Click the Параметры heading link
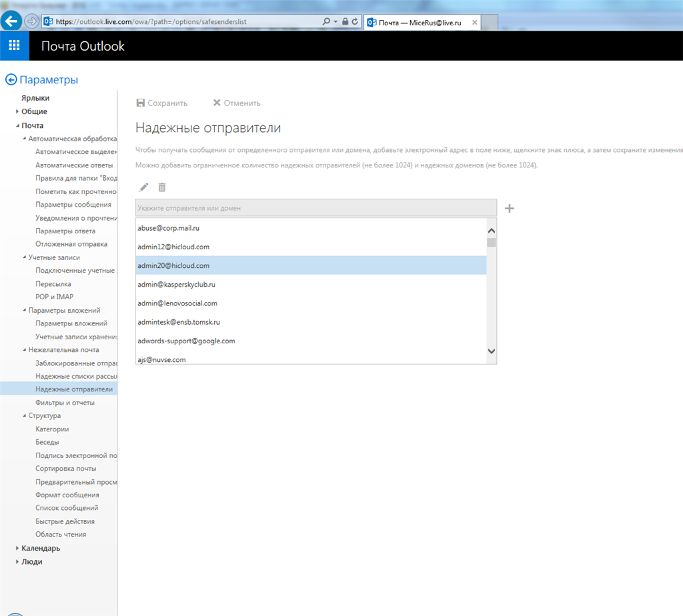The height and width of the screenshot is (616, 683). coord(49,79)
